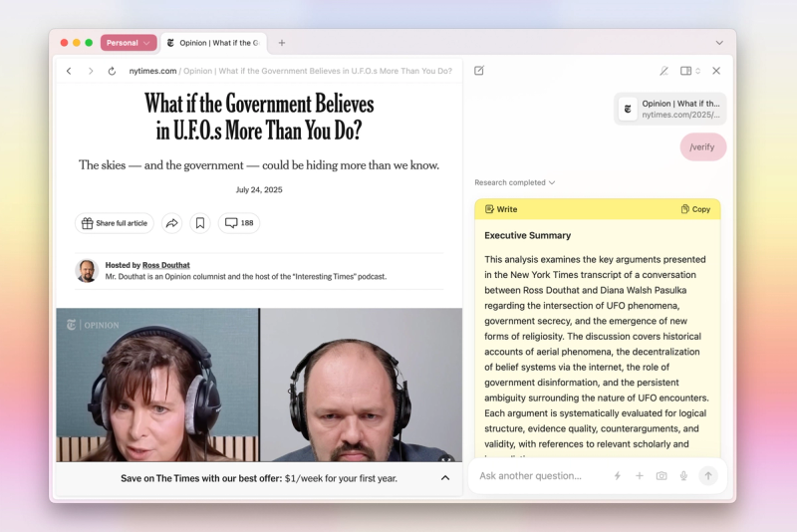Image resolution: width=797 pixels, height=532 pixels.
Task: Reload the nytimes.com page
Action: pyautogui.click(x=112, y=71)
